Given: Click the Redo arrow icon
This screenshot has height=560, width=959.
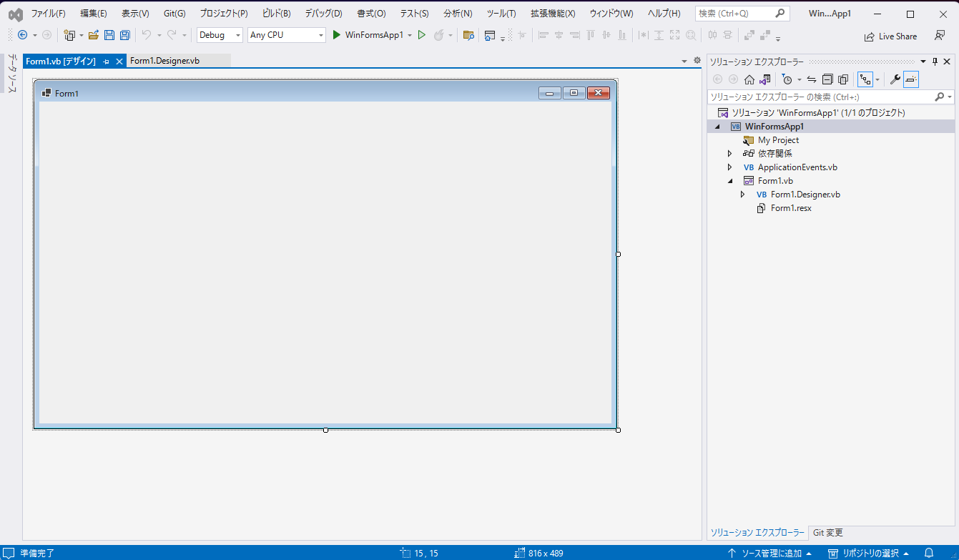Looking at the screenshot, I should (172, 35).
